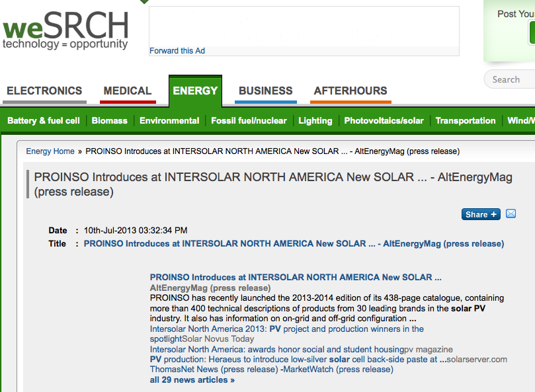Go to Transportation section
Screen dimensions: 535x392
[x=466, y=121]
